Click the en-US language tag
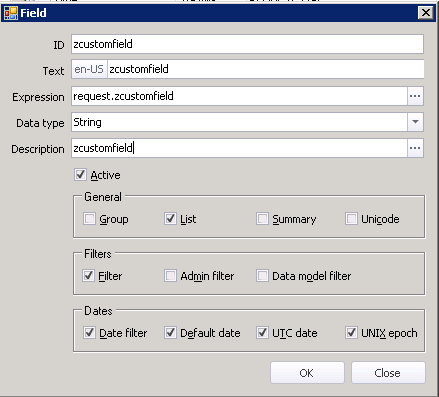The height and width of the screenshot is (397, 439). [x=89, y=69]
